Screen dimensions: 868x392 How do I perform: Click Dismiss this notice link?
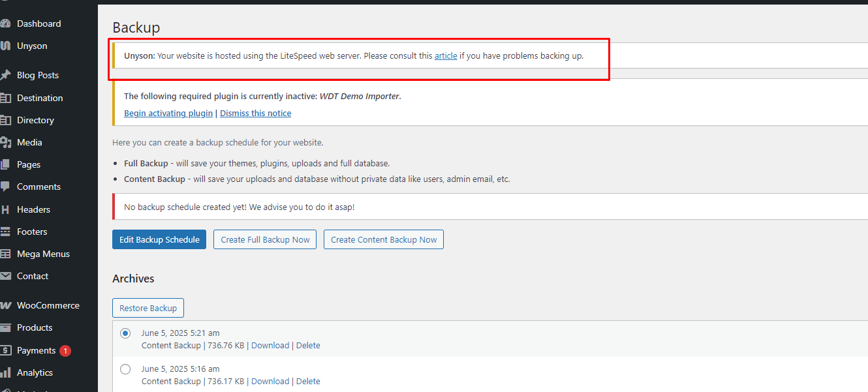click(255, 113)
